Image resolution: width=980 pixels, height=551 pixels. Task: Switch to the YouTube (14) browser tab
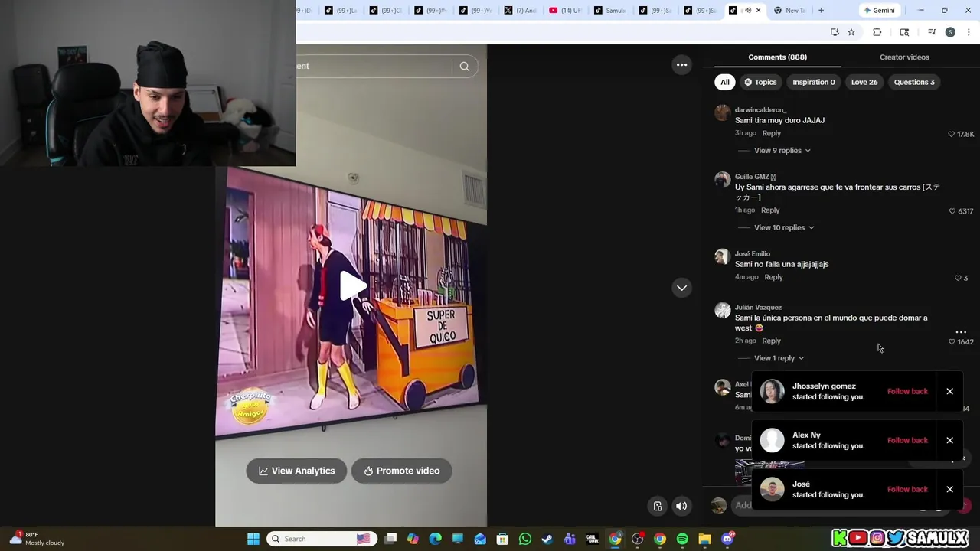(x=566, y=11)
